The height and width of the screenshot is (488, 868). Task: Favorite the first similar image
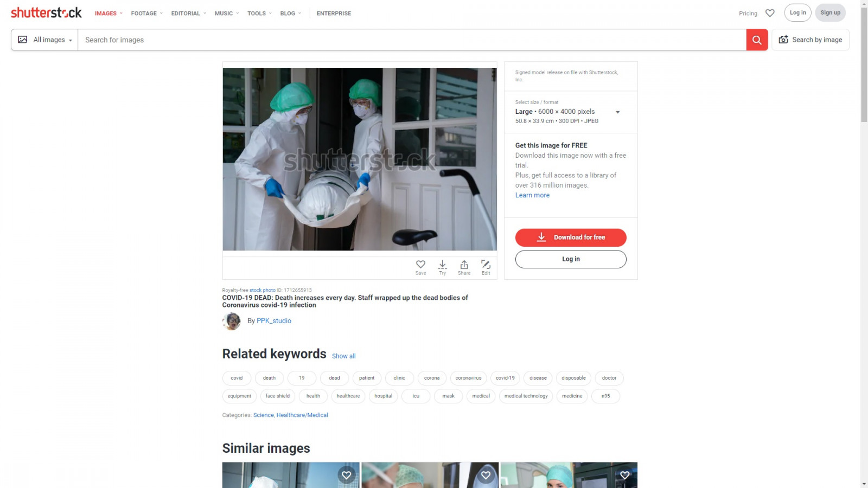tap(346, 475)
